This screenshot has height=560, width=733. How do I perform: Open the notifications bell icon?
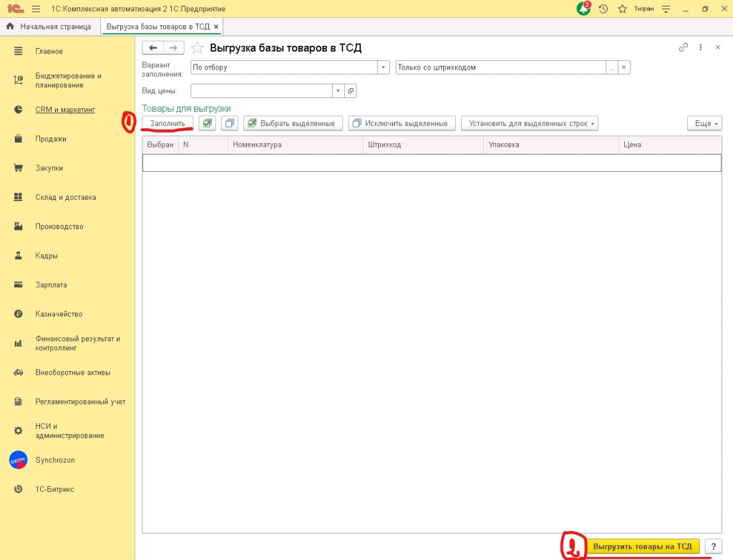point(583,9)
